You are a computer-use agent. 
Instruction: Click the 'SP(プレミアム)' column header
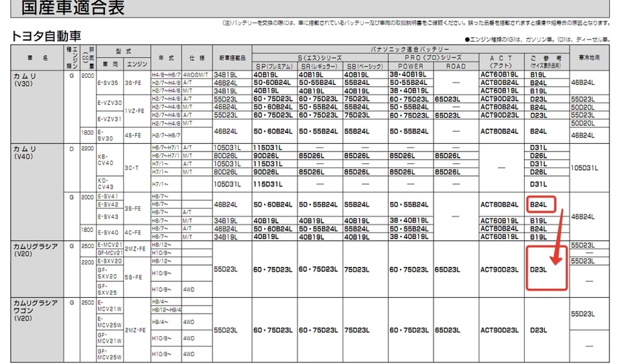pyautogui.click(x=275, y=66)
